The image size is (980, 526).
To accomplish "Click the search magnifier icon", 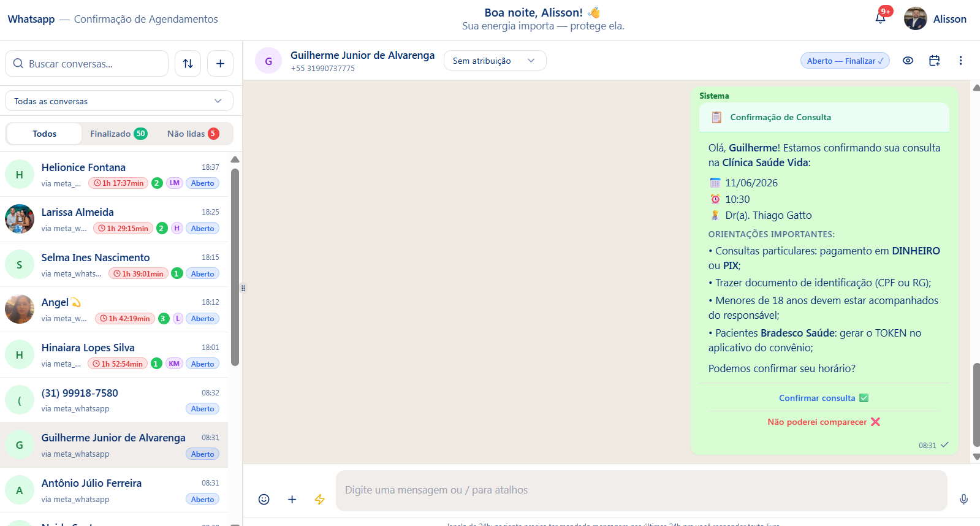I will click(18, 64).
